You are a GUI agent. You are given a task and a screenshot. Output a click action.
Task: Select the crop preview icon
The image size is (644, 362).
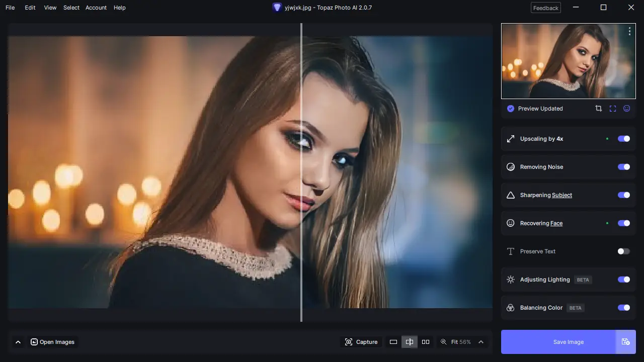(x=598, y=108)
